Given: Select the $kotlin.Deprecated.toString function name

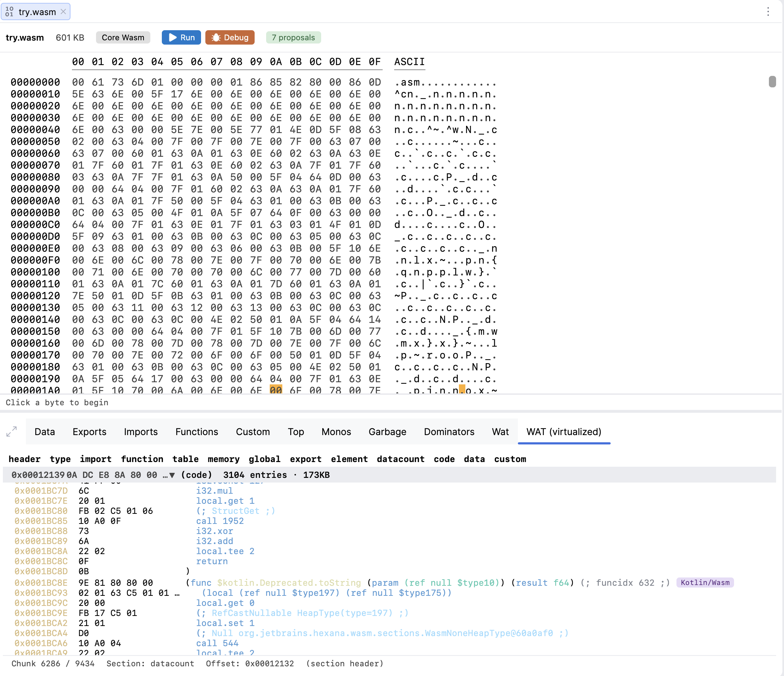Looking at the screenshot, I should [289, 583].
